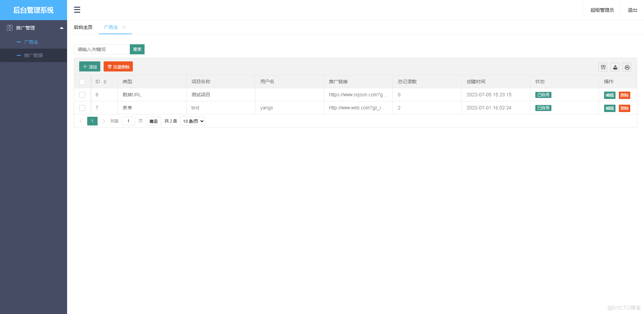Switch to the 后台主页 tab
The image size is (644, 314).
(83, 28)
